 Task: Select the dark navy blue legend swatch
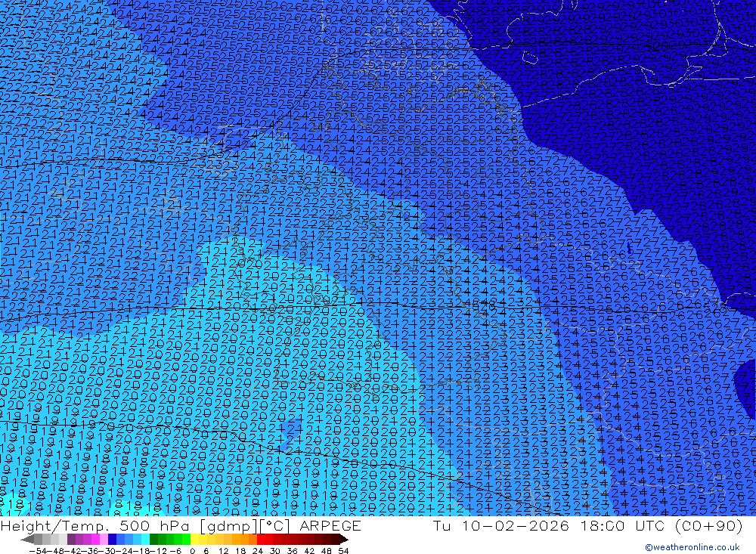(112, 539)
